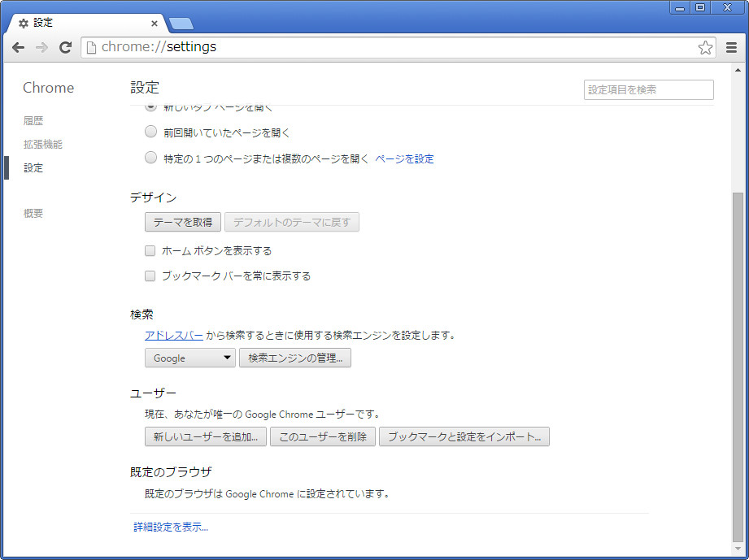The width and height of the screenshot is (749, 560).
Task: Click the ページを設定 link
Action: tap(404, 159)
